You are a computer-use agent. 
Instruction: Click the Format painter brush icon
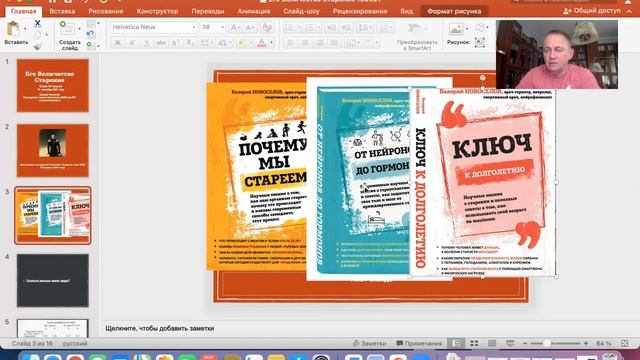point(38,46)
